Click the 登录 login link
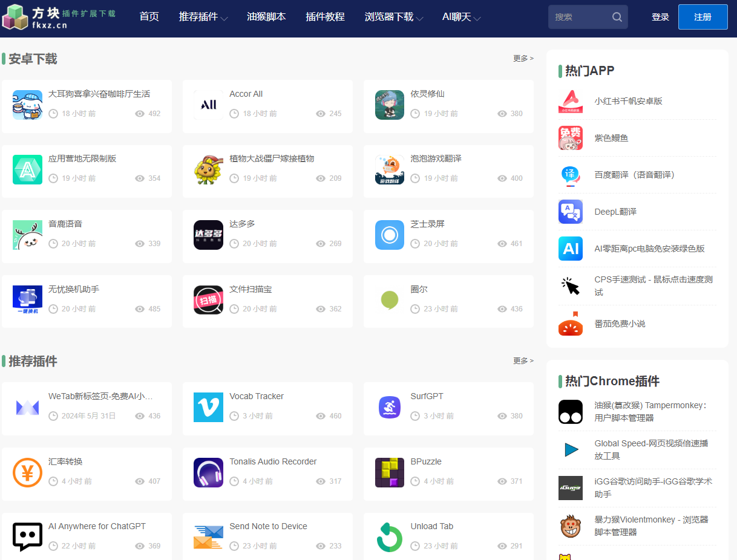Image resolution: width=737 pixels, height=560 pixels. 660,17
